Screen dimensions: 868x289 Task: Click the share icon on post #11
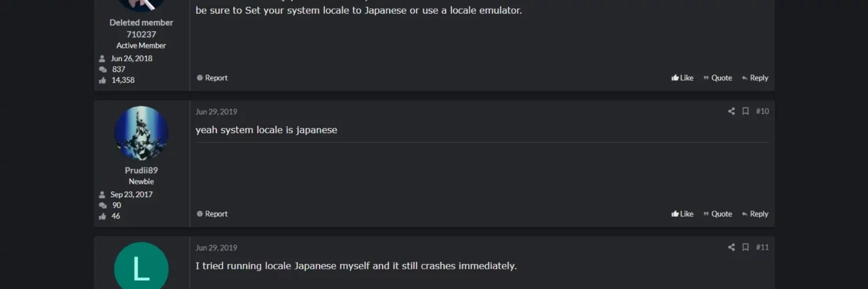(731, 247)
